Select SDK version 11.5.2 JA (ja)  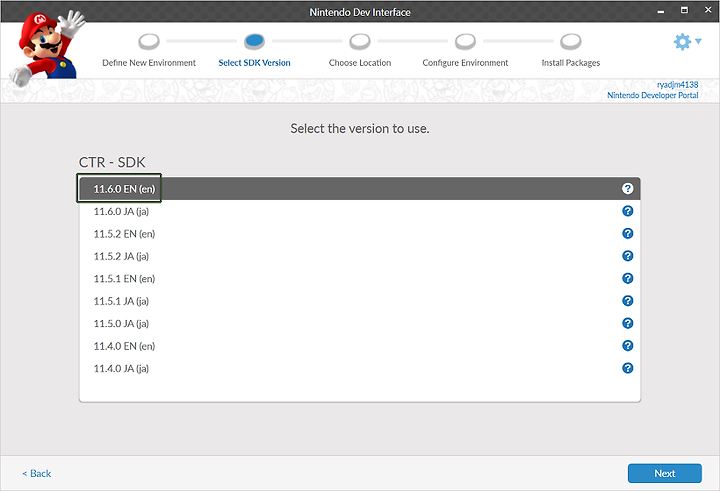(360, 256)
